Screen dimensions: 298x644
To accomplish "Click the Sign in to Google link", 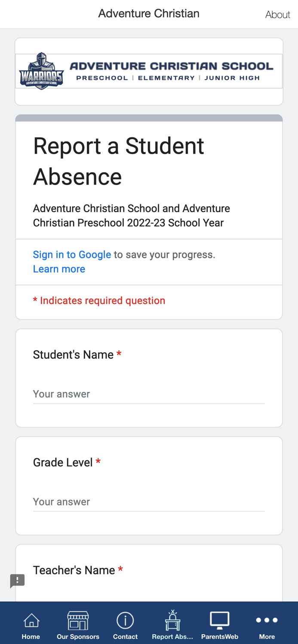I will [x=72, y=255].
